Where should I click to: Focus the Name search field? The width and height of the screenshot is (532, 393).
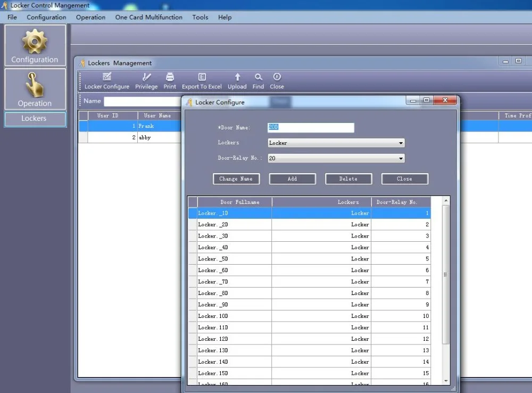pyautogui.click(x=143, y=101)
